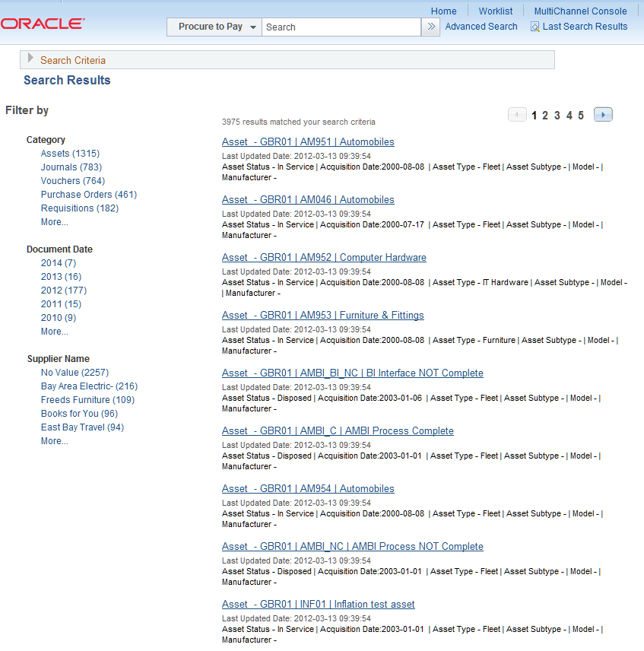Go to results page 4
644x651 pixels.
click(x=569, y=116)
